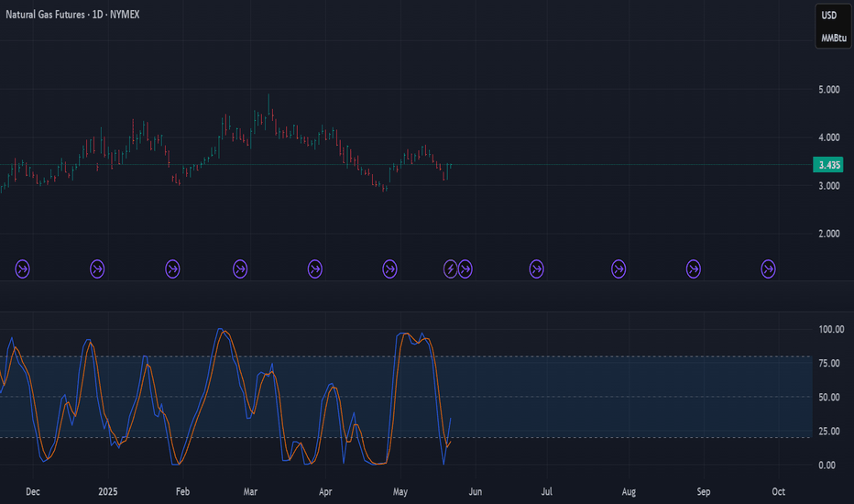Click the Dec time axis label
This screenshot has width=854, height=504.
tap(33, 491)
